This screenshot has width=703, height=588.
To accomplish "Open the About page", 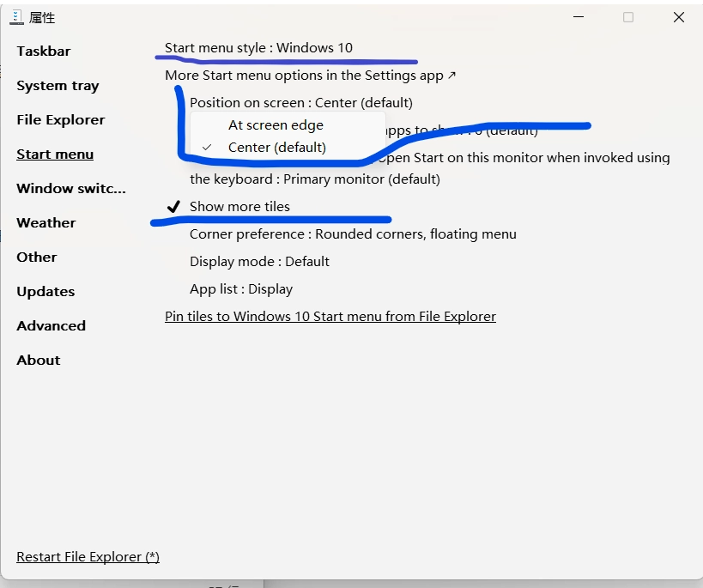I will click(x=38, y=361).
